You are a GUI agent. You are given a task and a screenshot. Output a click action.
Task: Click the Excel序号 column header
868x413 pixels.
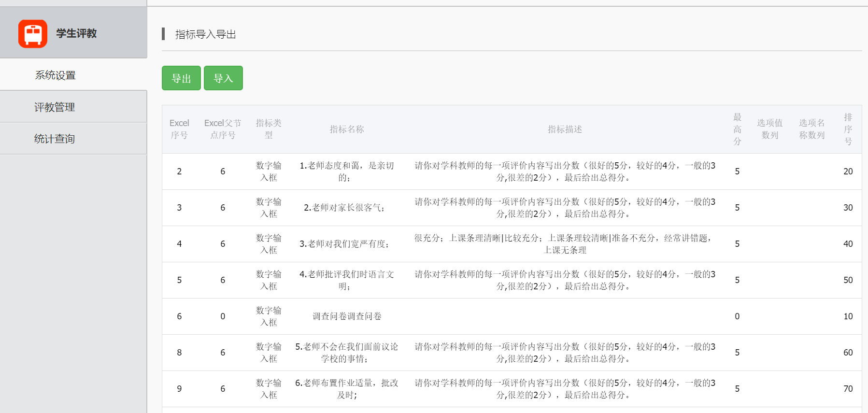[179, 129]
